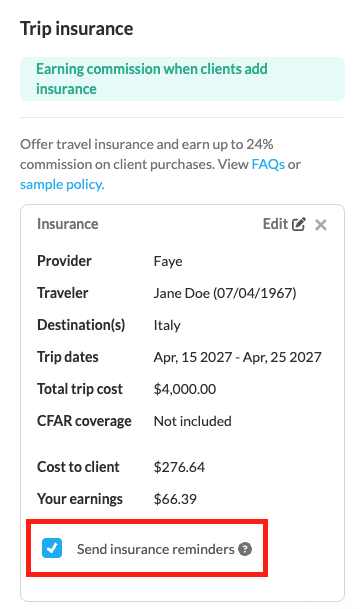Viewport: 360px width, 609px height.
Task: Click the Italy destination value
Action: tap(167, 325)
